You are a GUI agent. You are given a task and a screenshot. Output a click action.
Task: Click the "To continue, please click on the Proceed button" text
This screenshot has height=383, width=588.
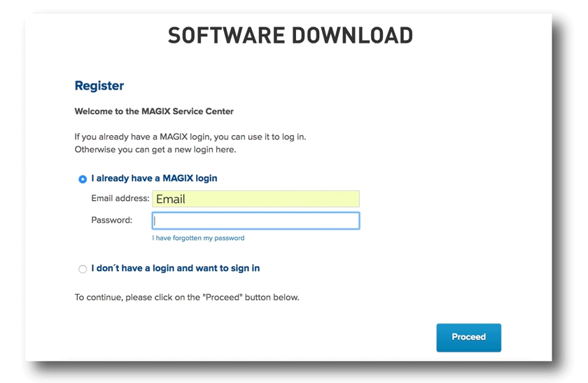coord(187,298)
